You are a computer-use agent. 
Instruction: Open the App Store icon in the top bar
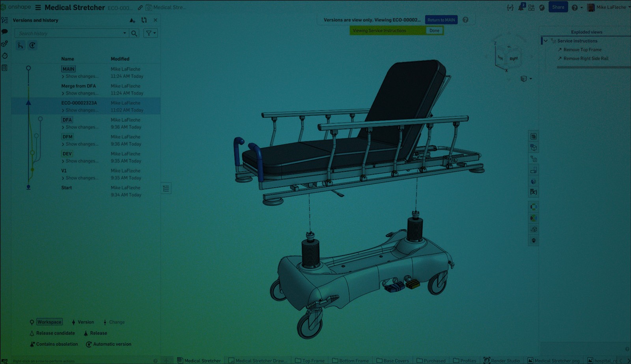(531, 7)
